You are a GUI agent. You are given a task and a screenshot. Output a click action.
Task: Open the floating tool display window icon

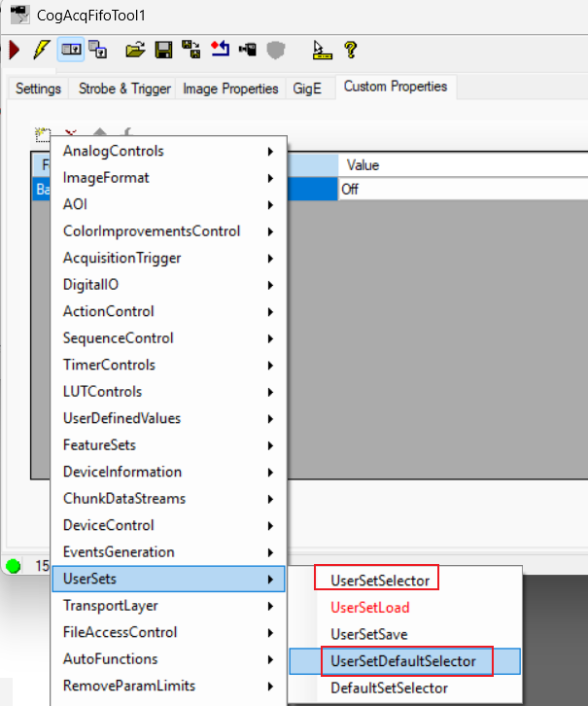pyautogui.click(x=97, y=50)
